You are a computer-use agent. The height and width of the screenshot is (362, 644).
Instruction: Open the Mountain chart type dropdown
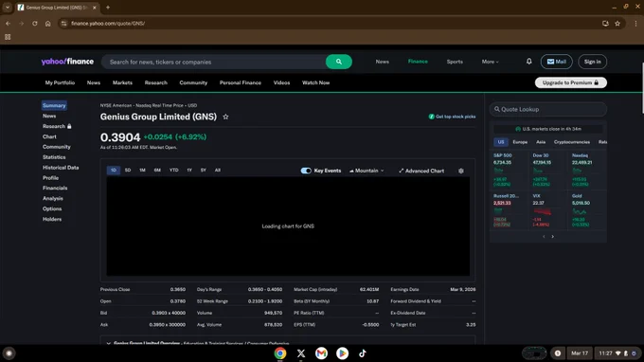367,171
